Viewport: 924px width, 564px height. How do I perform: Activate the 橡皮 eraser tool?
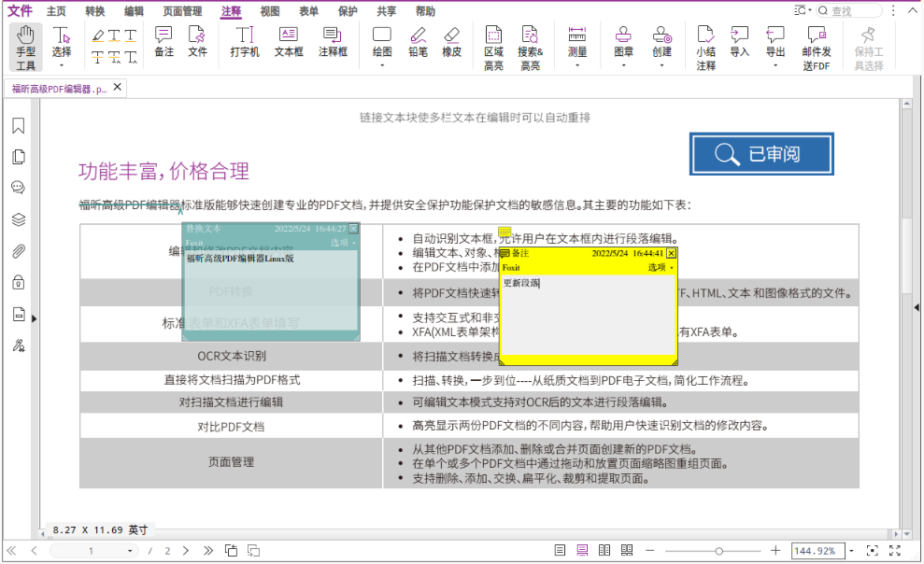[451, 41]
